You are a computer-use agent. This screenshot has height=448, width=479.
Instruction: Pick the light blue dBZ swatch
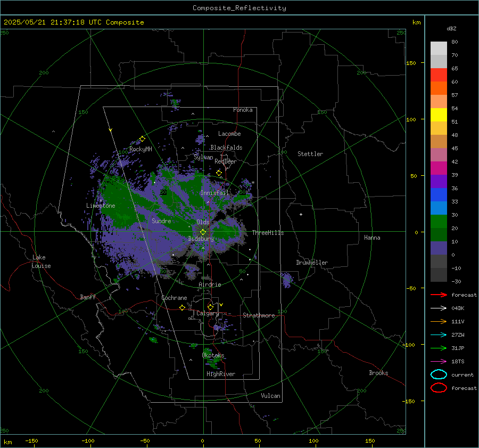point(439,208)
